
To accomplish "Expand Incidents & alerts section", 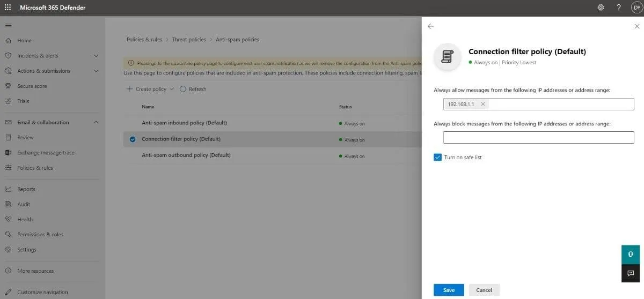I will [x=96, y=56].
